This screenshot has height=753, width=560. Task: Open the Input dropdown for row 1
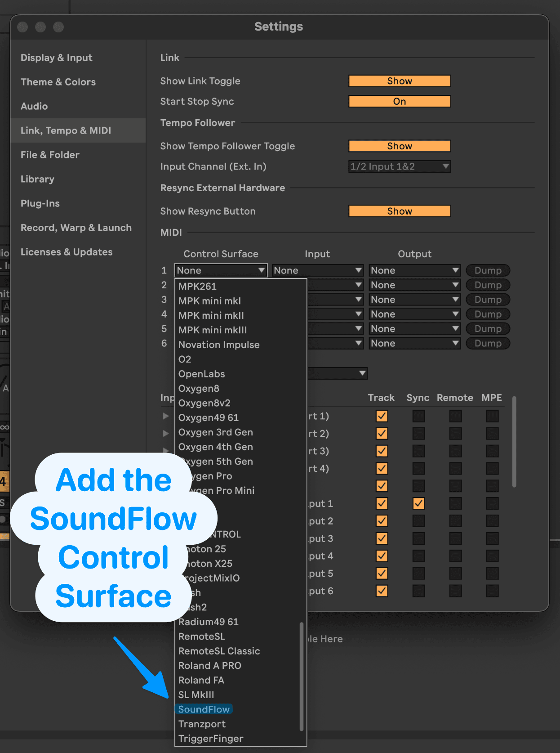[318, 270]
